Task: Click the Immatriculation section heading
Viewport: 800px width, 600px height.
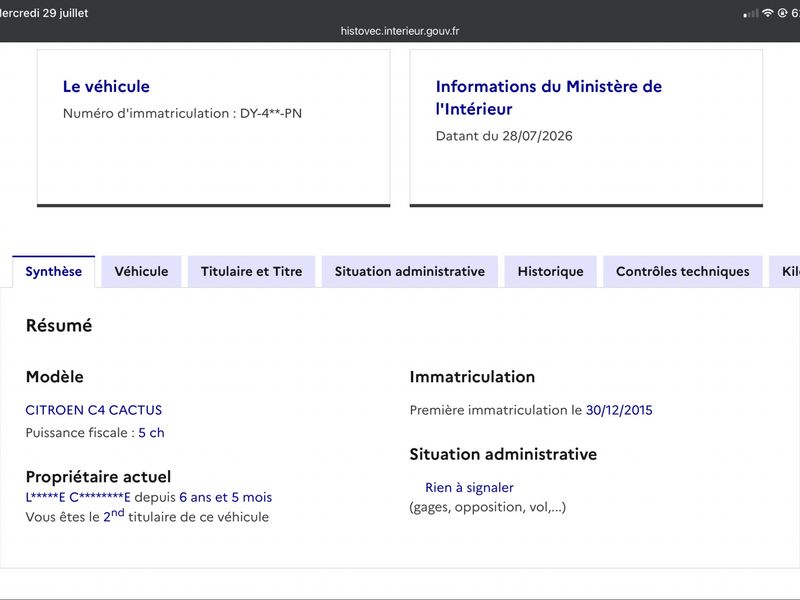Action: [472, 377]
